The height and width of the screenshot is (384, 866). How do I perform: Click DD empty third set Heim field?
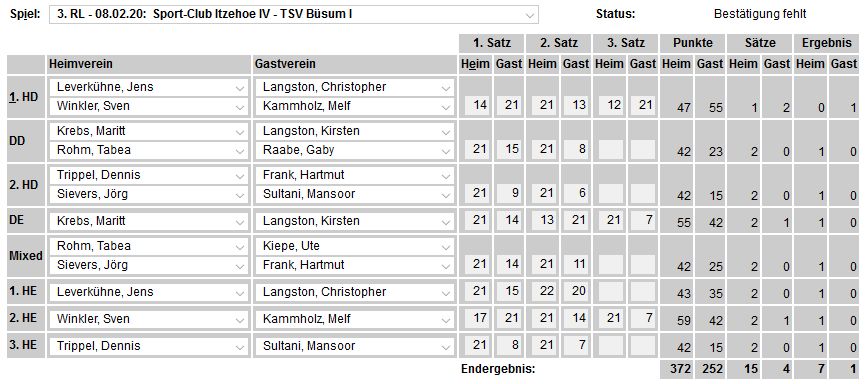610,149
